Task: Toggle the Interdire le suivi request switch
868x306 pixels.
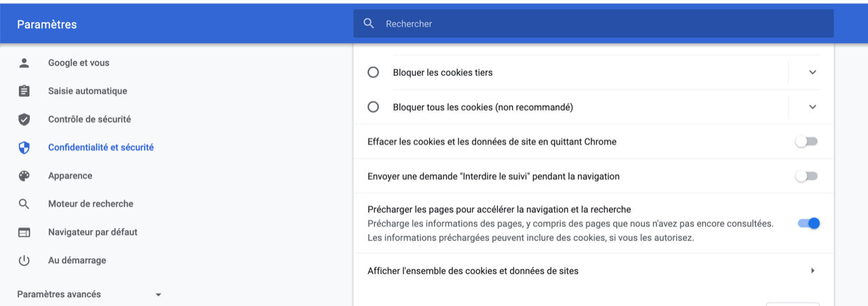Action: click(x=806, y=176)
